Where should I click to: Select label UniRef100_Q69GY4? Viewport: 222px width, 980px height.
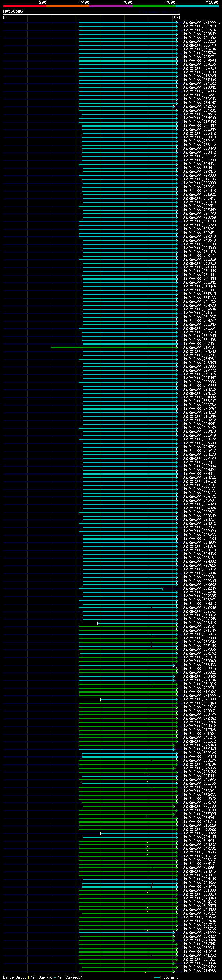(199, 187)
